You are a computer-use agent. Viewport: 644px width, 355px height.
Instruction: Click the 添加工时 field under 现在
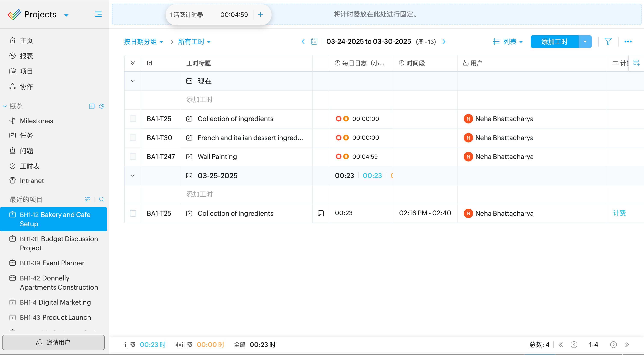click(x=199, y=100)
